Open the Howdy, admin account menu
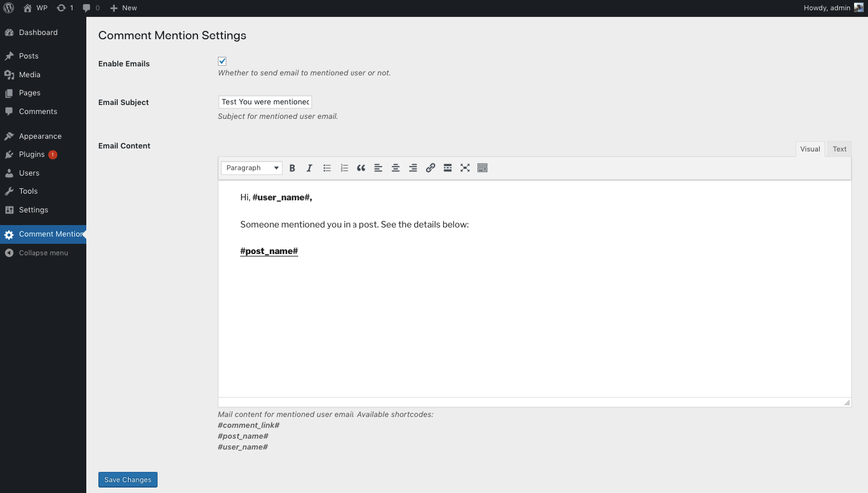The height and width of the screenshot is (493, 868). click(x=834, y=8)
